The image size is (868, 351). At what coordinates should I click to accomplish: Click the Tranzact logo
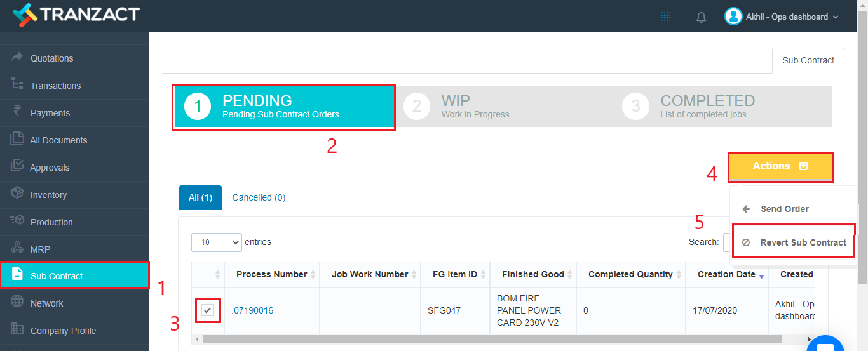[x=76, y=14]
